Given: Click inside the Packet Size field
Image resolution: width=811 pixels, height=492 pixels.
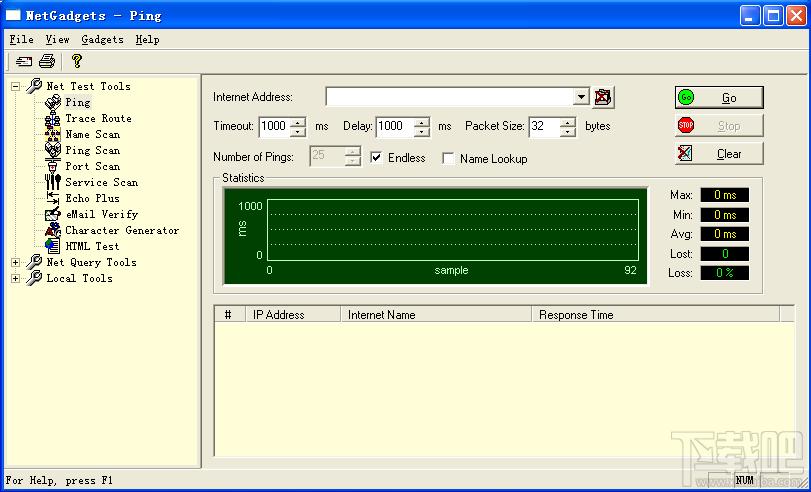Looking at the screenshot, I should click(x=545, y=126).
